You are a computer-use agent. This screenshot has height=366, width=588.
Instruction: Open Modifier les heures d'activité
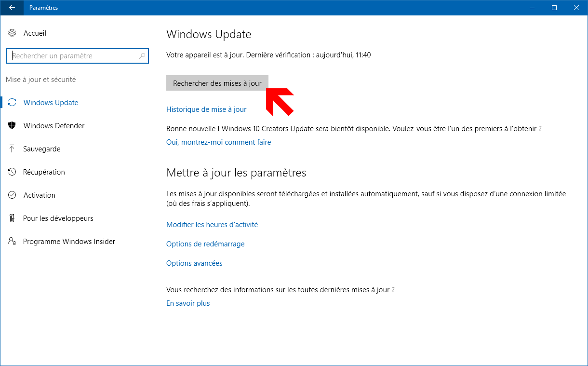(212, 225)
